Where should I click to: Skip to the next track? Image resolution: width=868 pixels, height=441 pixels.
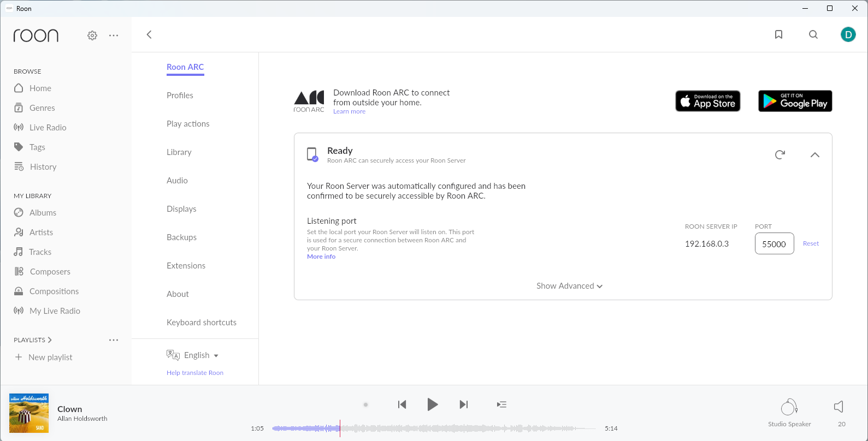[x=464, y=404]
